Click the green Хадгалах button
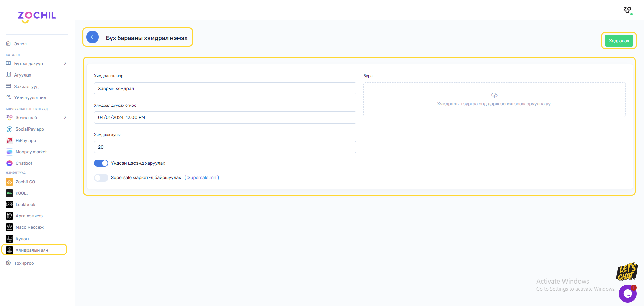The width and height of the screenshot is (644, 306). [619, 41]
